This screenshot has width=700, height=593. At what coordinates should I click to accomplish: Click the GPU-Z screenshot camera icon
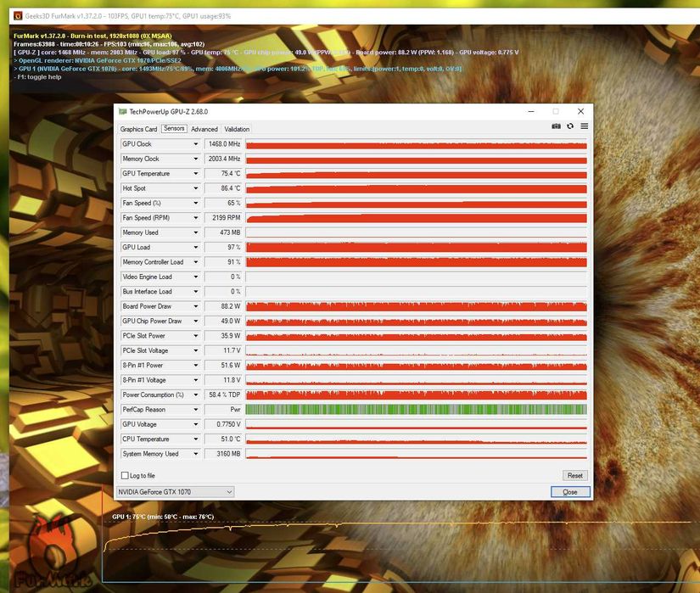(x=556, y=126)
